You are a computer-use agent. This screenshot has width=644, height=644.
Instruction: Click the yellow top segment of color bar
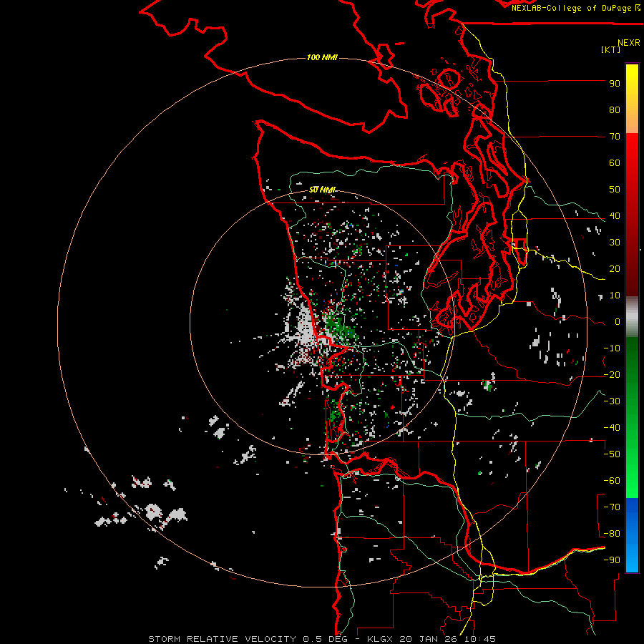click(x=632, y=99)
